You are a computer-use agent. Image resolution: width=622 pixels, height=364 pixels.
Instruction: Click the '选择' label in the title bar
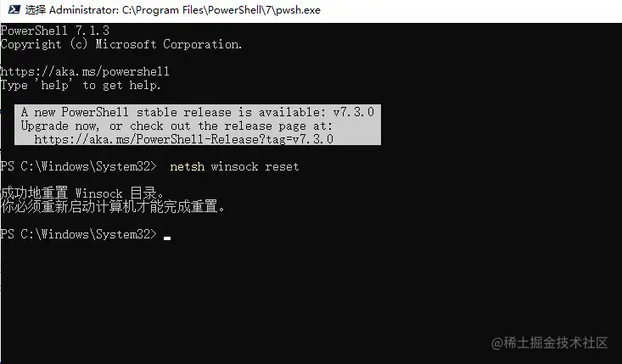[x=36, y=10]
